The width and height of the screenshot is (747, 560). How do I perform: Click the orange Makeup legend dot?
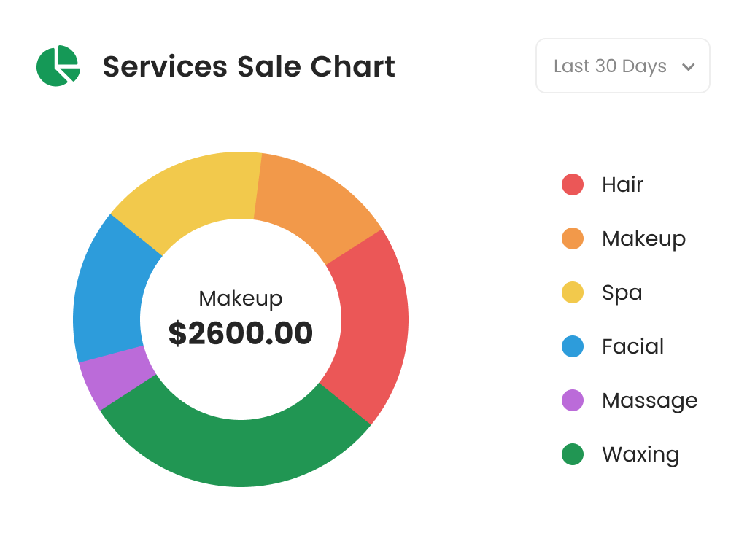coord(573,238)
